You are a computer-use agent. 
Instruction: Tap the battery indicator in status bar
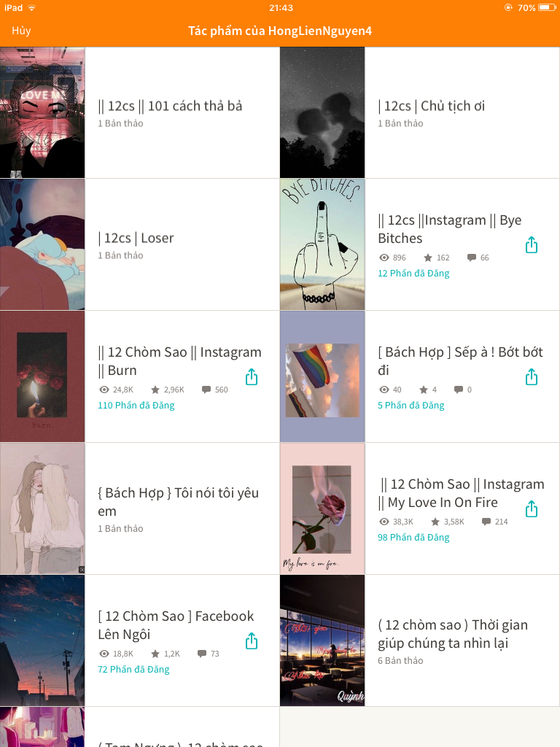[547, 7]
